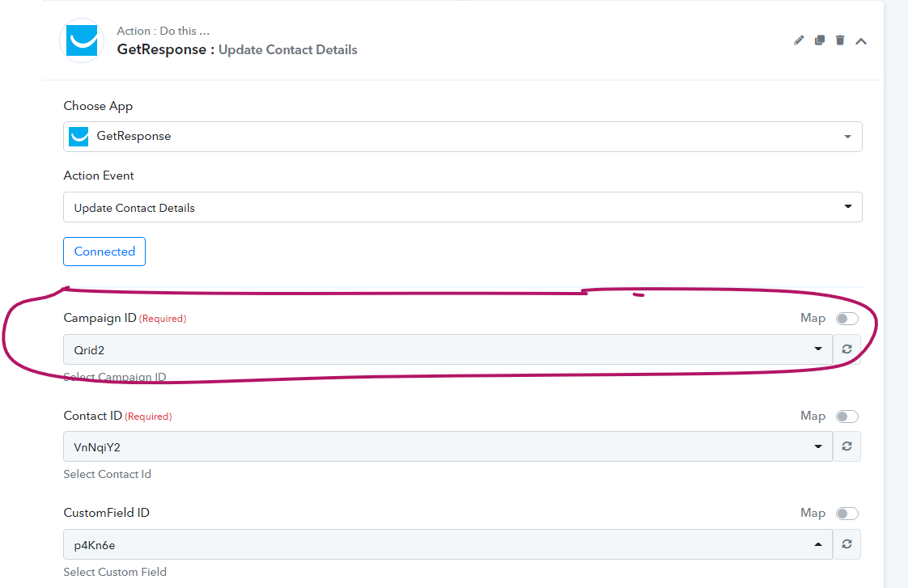Refresh the CustomField ID list
908x588 pixels.
click(x=846, y=544)
